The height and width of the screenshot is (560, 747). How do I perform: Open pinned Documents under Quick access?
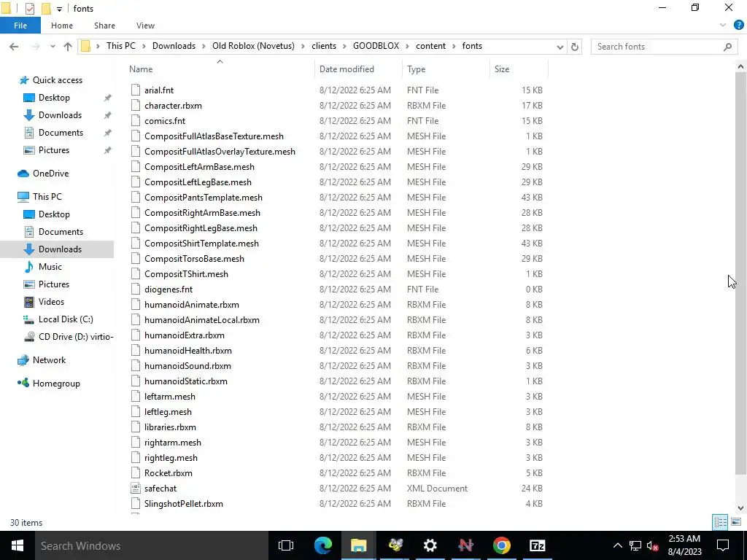click(61, 133)
